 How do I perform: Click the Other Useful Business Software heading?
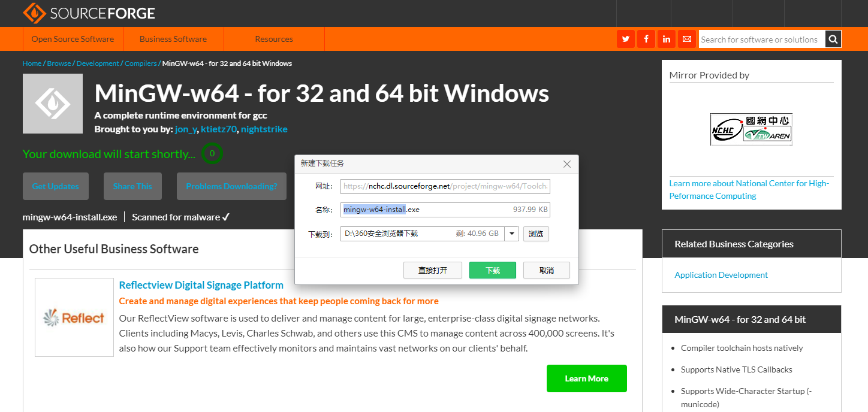114,249
